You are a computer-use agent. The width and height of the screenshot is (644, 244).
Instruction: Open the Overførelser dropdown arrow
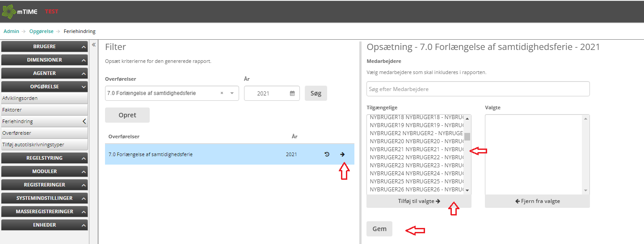pos(232,93)
